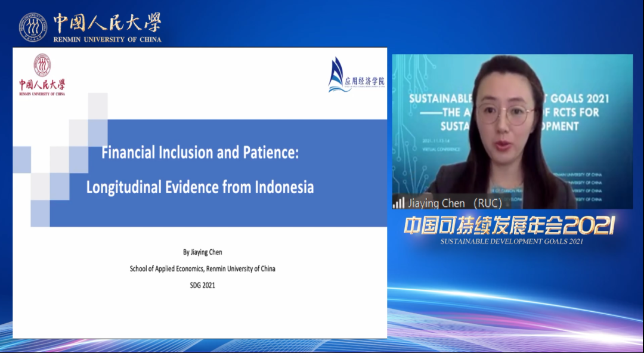
Task: Click the 中国可持续发展年会2021 banner title
Action: pos(510,225)
